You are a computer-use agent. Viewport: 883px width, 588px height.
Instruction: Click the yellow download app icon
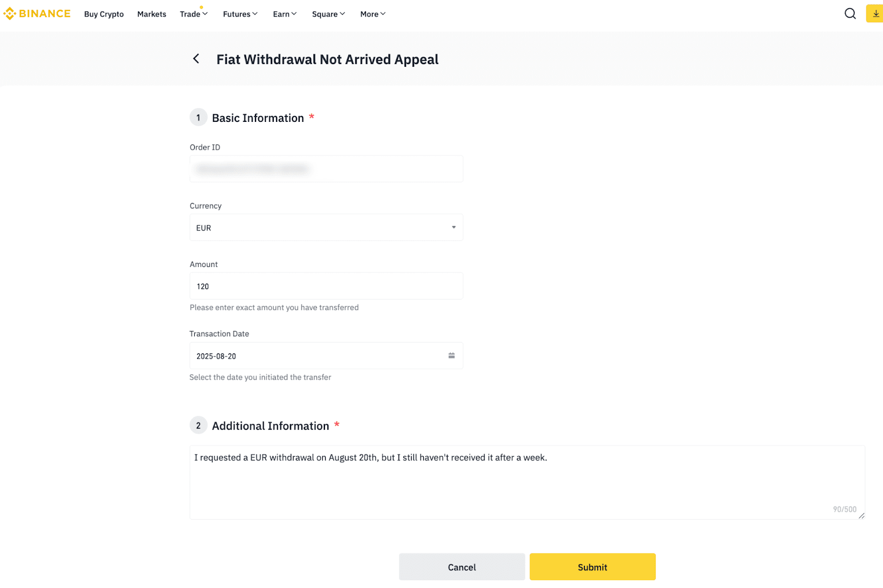875,14
